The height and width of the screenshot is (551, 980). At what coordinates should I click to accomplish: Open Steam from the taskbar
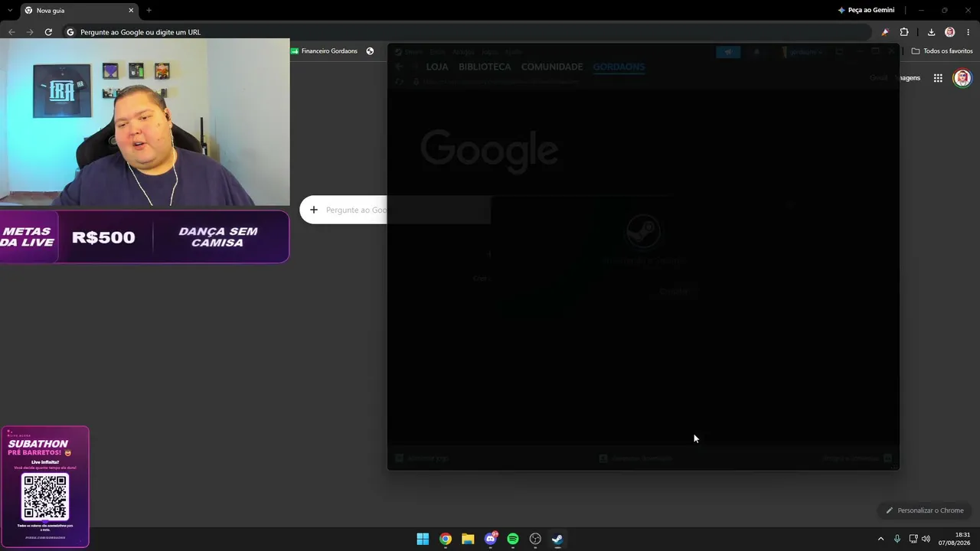click(557, 539)
